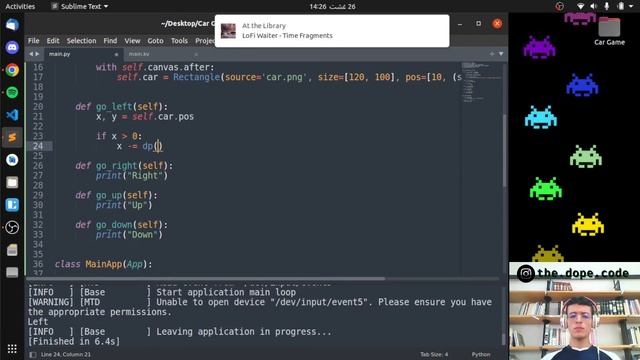This screenshot has height=360, width=640.
Task: Open the File menu
Action: 33,40
